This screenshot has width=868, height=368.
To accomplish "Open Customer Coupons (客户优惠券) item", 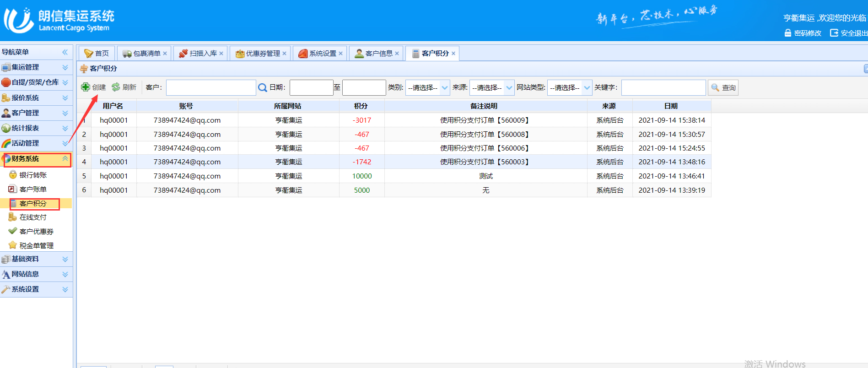I will pos(36,231).
